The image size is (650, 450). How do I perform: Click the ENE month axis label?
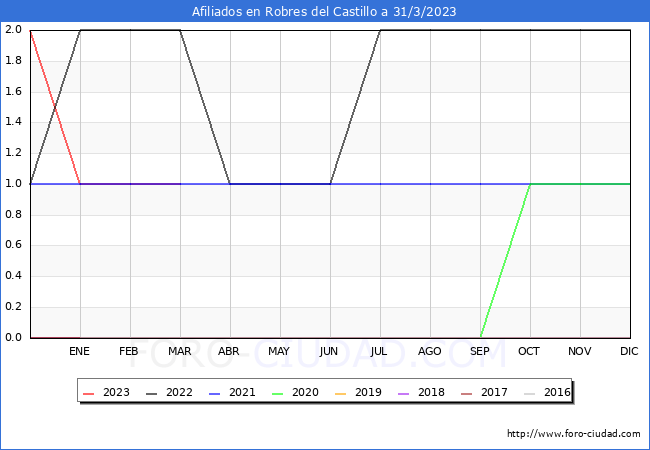(79, 351)
